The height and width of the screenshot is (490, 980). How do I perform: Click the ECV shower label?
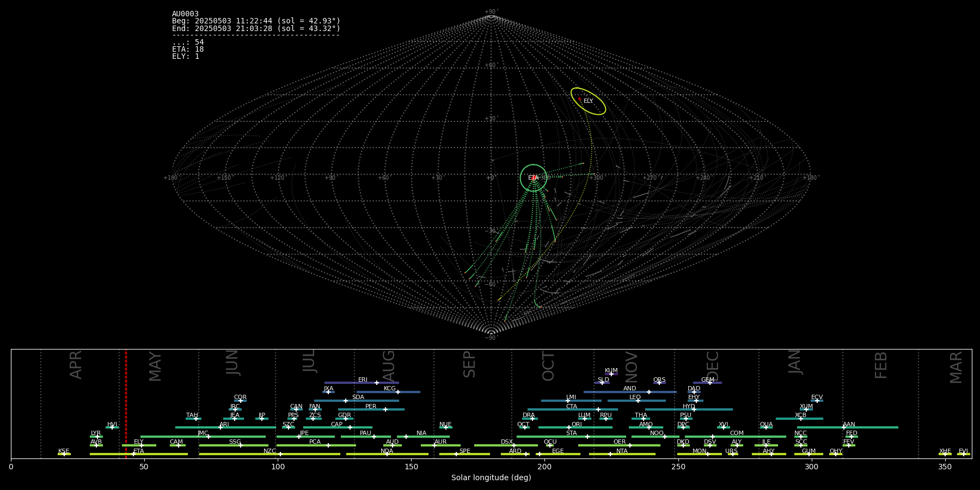coord(817,397)
